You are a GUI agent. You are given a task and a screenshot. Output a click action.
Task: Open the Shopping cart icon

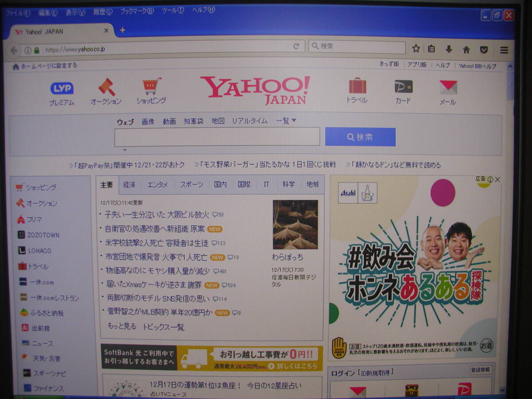point(152,86)
